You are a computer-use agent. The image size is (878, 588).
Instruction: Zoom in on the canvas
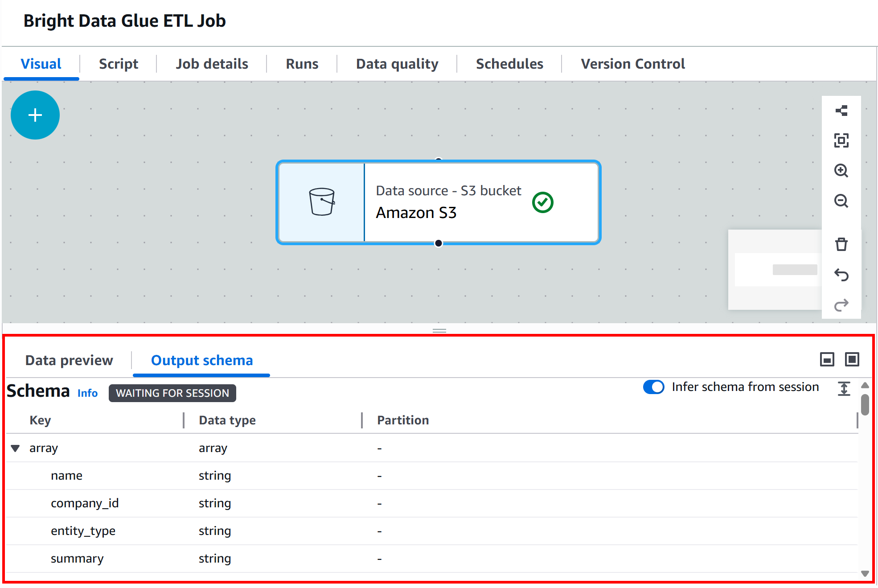(x=841, y=170)
